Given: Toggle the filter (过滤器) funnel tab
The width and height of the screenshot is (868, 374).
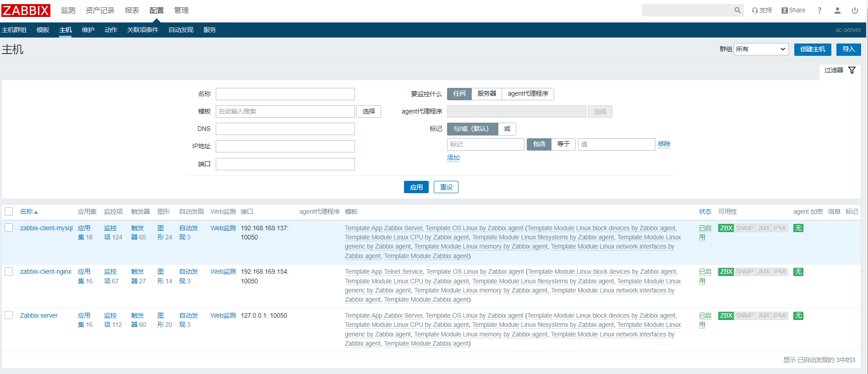Looking at the screenshot, I should (840, 70).
